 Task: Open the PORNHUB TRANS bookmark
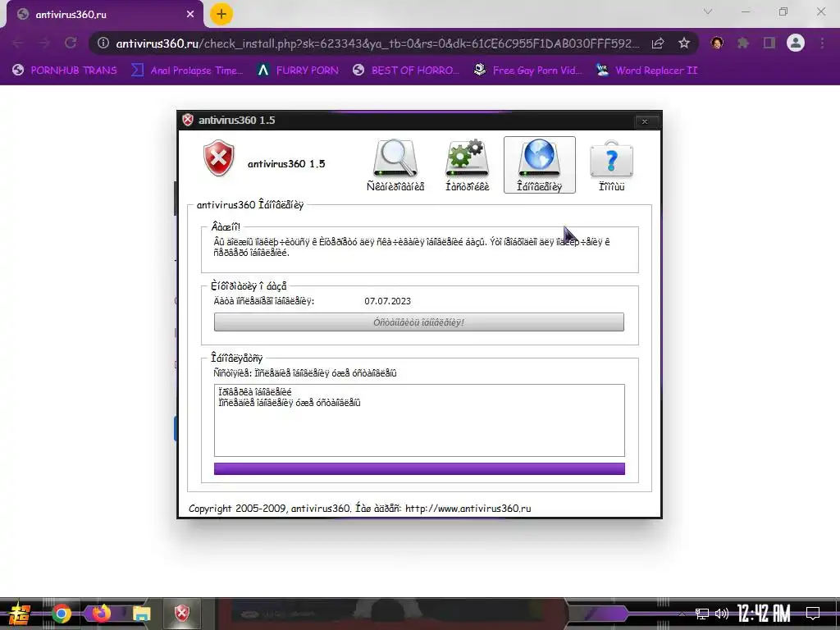tap(64, 71)
